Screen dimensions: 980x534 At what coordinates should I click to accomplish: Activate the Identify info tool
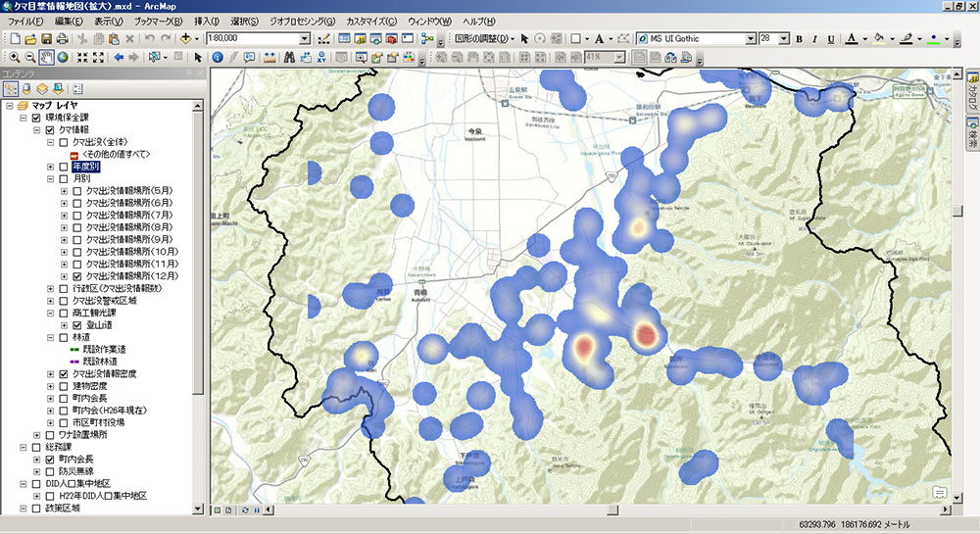coord(217,57)
